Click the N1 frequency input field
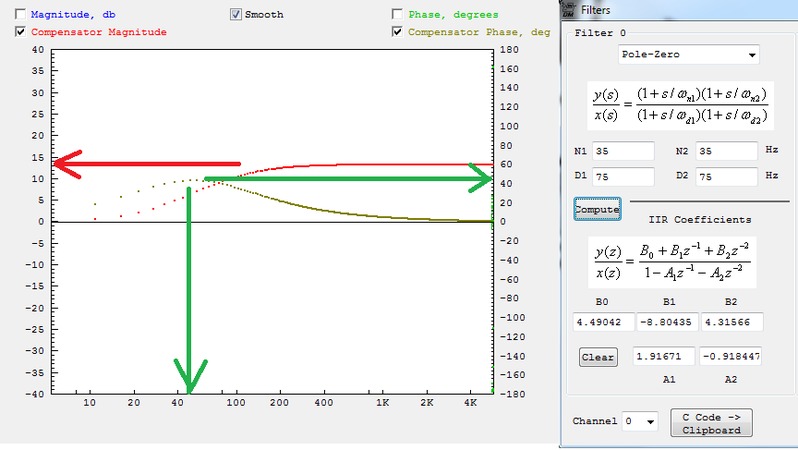 pyautogui.click(x=622, y=151)
